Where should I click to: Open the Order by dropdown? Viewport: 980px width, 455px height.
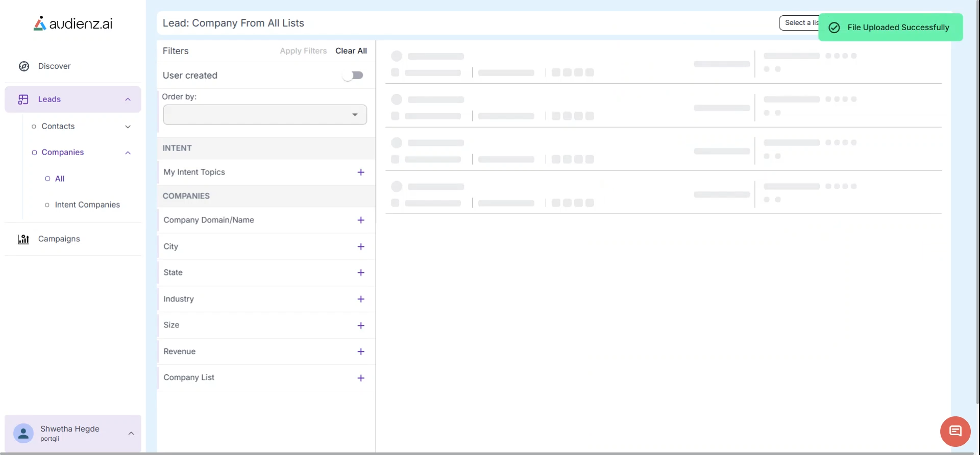tap(265, 115)
